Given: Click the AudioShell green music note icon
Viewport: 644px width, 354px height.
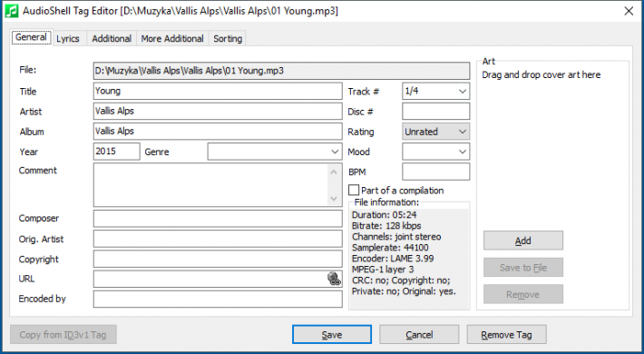Looking at the screenshot, I should point(12,11).
